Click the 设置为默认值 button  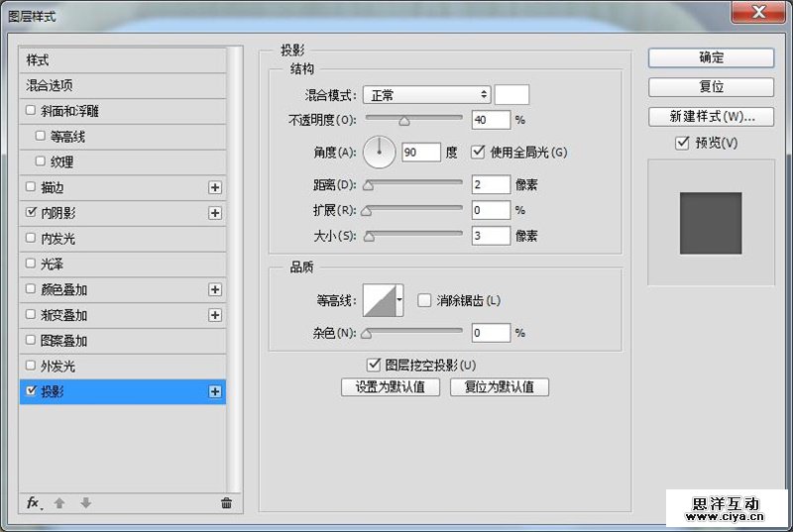coord(391,387)
